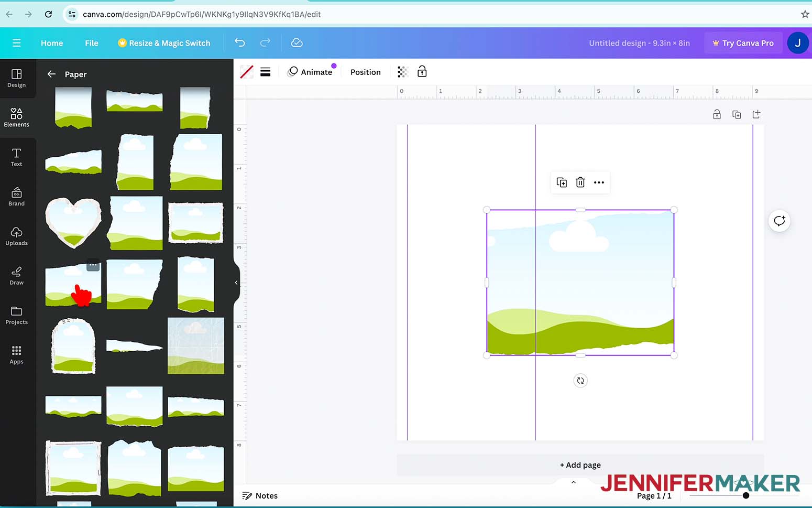Lock the selected element from toolbar
This screenshot has width=812, height=508.
[x=422, y=72]
